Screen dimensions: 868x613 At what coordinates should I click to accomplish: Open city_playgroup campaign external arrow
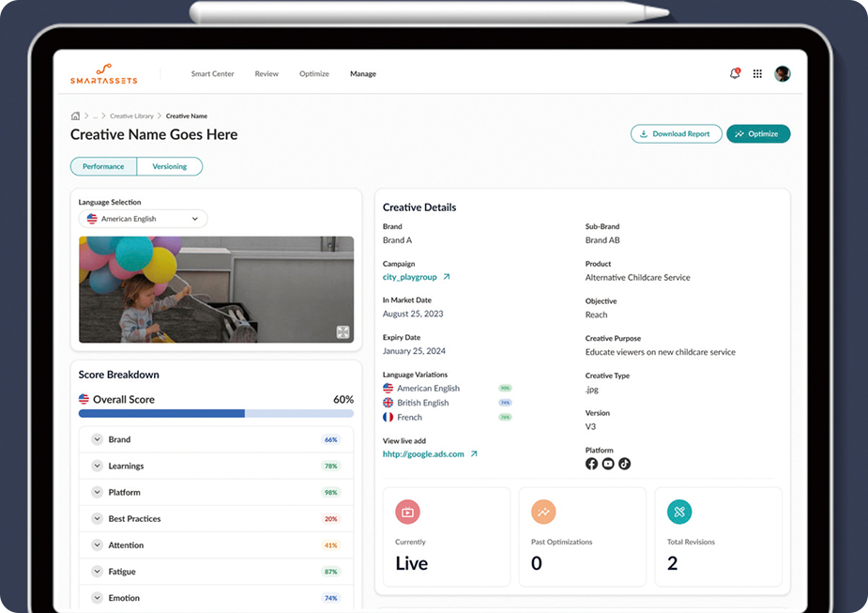(x=447, y=277)
